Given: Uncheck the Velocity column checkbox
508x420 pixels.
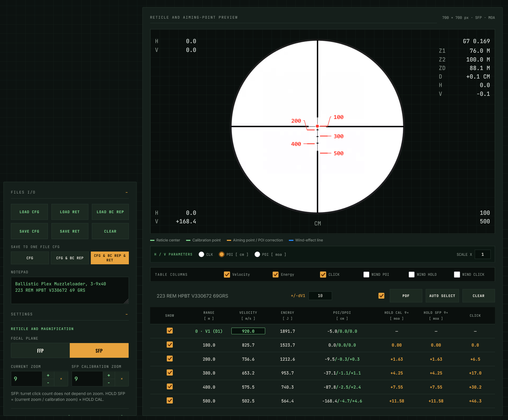Looking at the screenshot, I should tap(227, 274).
